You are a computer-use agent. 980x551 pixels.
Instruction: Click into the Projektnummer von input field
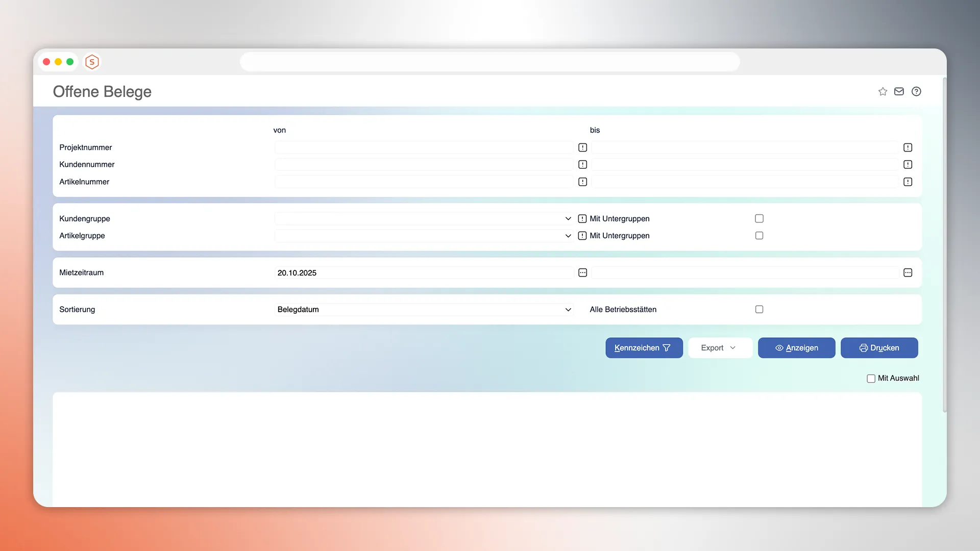point(423,147)
